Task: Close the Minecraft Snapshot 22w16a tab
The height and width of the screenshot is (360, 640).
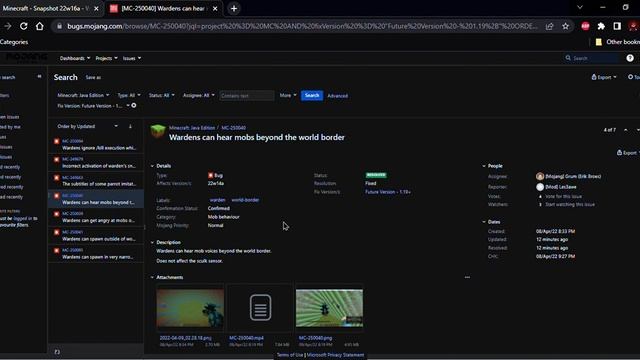Action: point(96,8)
